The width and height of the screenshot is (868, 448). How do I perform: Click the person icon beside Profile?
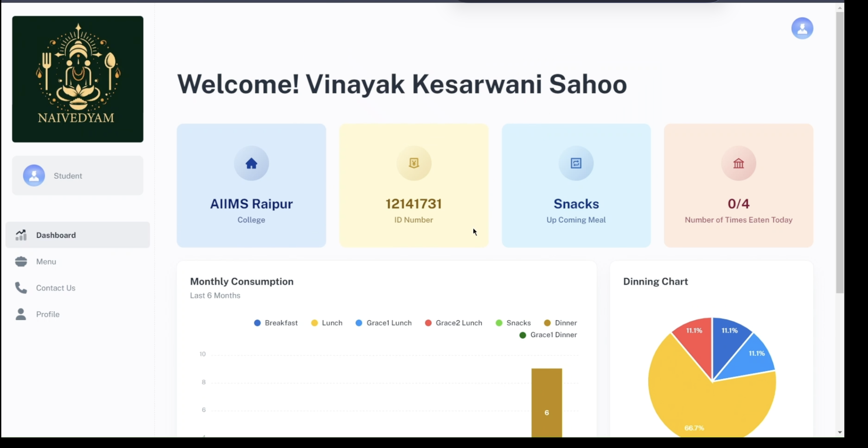[21, 314]
